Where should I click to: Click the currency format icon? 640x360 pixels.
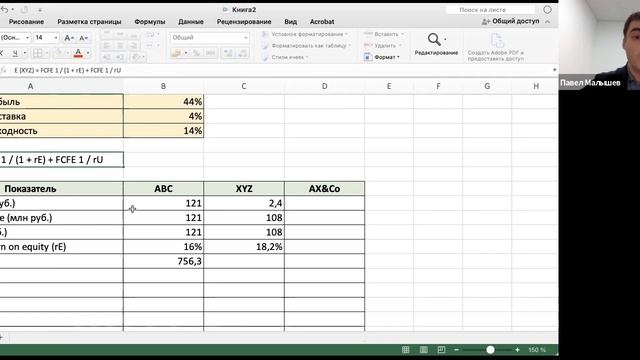point(177,53)
